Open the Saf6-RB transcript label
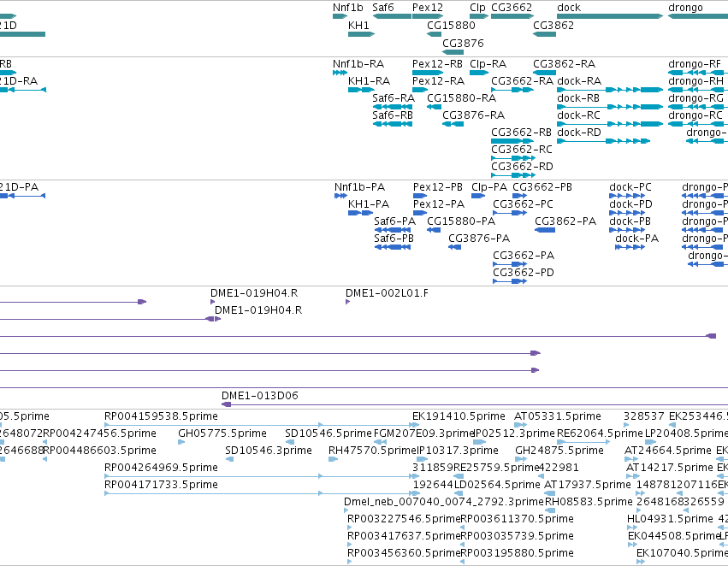The image size is (728, 566). [x=393, y=115]
